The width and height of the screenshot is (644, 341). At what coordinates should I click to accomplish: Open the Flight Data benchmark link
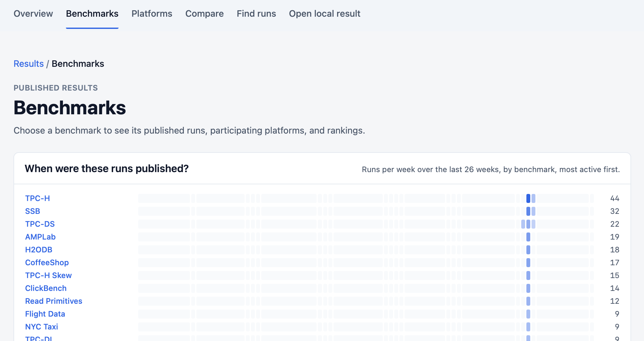[x=45, y=314]
